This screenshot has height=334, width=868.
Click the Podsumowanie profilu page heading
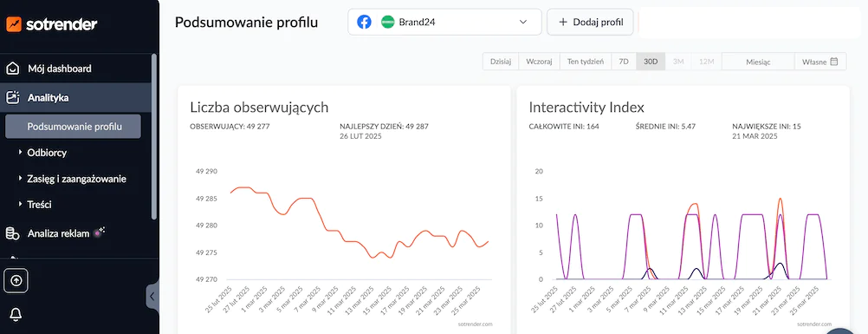[x=246, y=23]
